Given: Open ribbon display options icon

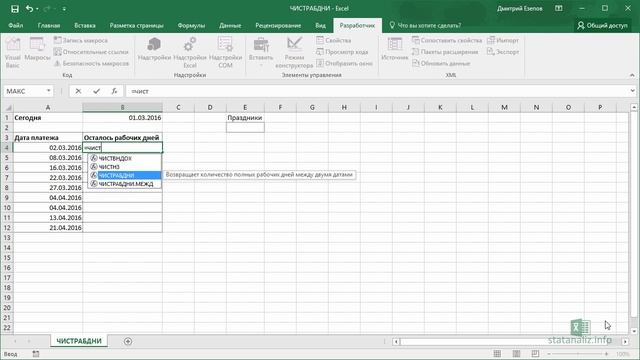Looking at the screenshot, I should (559, 9).
